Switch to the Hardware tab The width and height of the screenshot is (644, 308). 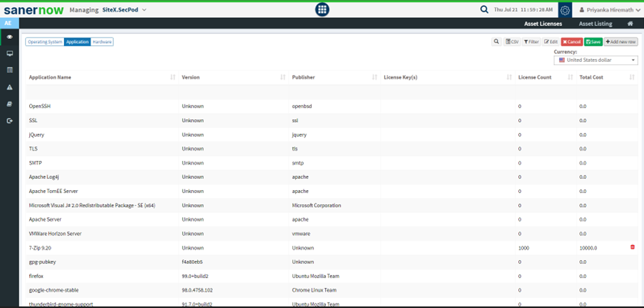pyautogui.click(x=102, y=42)
